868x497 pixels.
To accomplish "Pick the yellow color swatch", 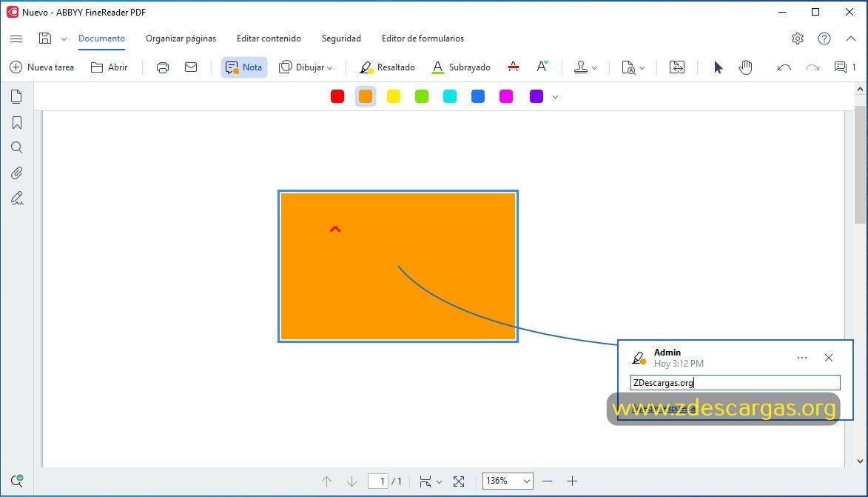I will (394, 96).
